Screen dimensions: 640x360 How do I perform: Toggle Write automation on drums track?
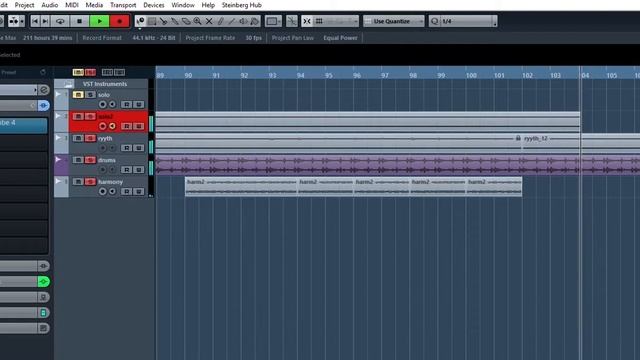[139, 169]
